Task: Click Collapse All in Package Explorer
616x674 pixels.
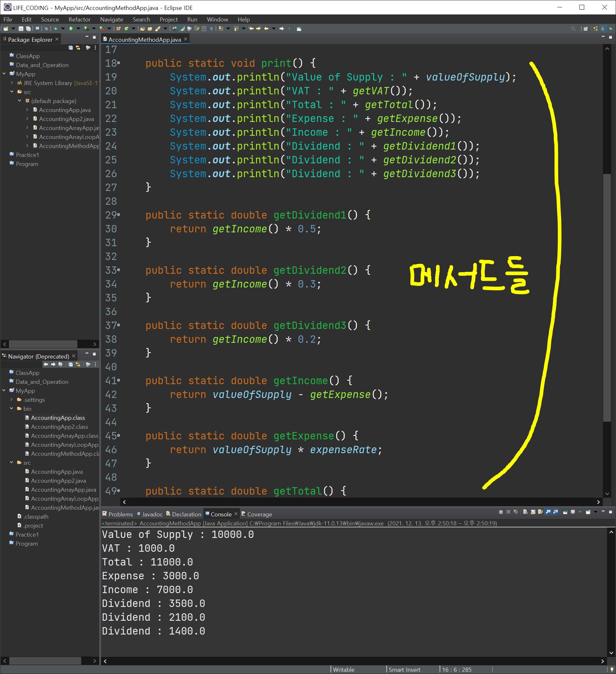Action: (x=71, y=48)
